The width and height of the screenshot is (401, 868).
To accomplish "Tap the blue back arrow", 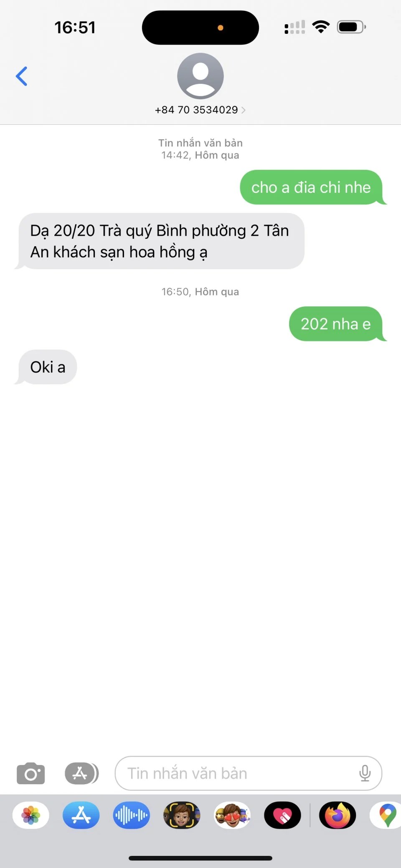I will [22, 76].
